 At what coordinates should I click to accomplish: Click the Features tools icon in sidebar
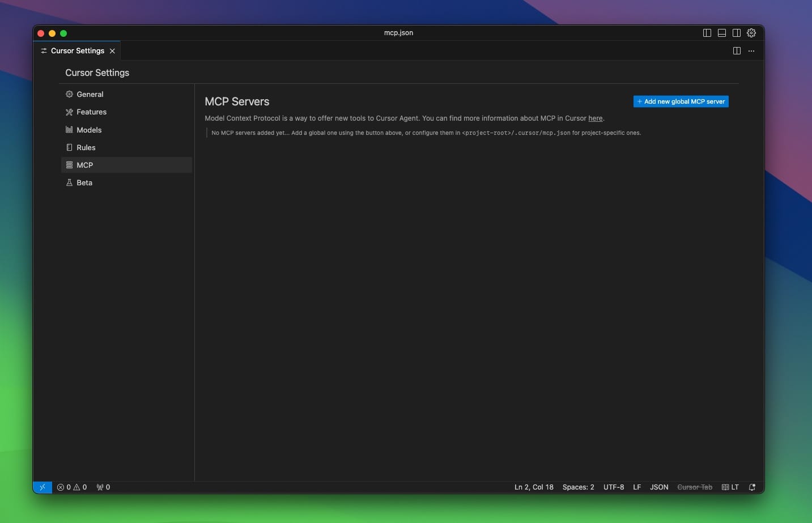tap(69, 112)
